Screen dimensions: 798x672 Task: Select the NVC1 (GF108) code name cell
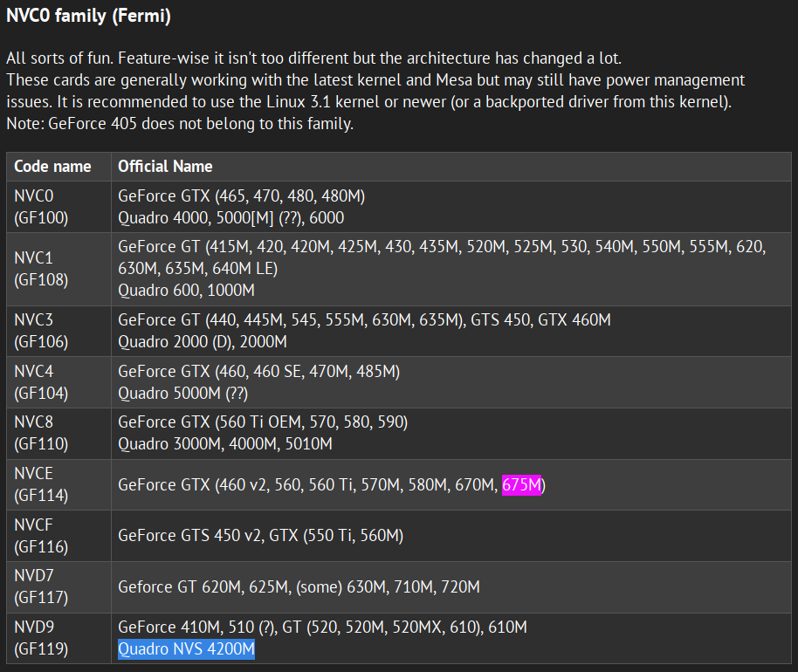pos(41,269)
